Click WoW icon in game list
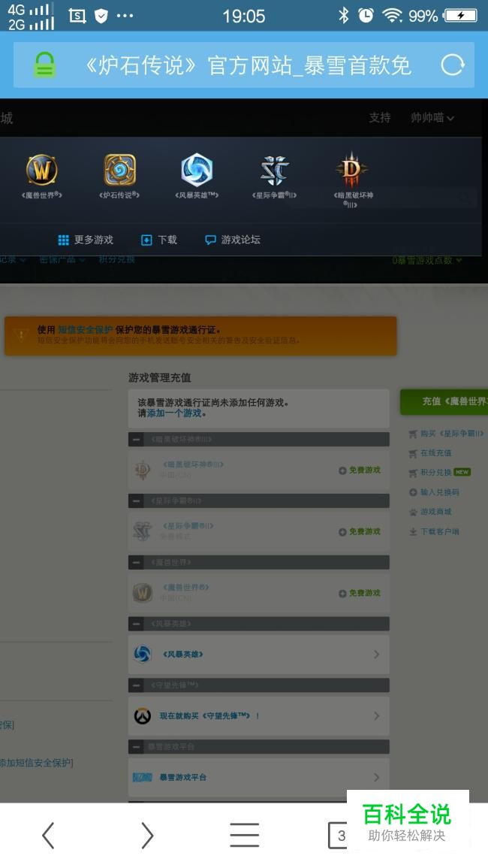 pos(143,593)
